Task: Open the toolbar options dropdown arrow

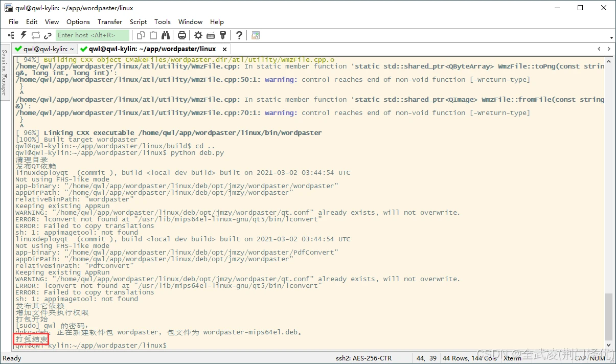Action: click(x=612, y=38)
